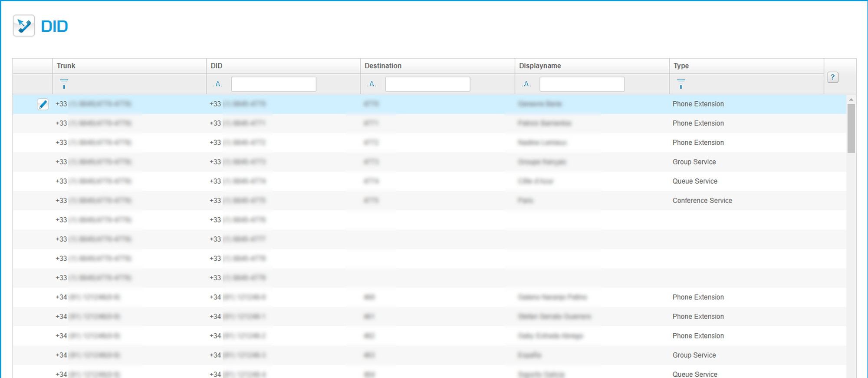Viewport: 868px width, 378px height.
Task: Open the Type column filter funnel
Action: (x=681, y=84)
